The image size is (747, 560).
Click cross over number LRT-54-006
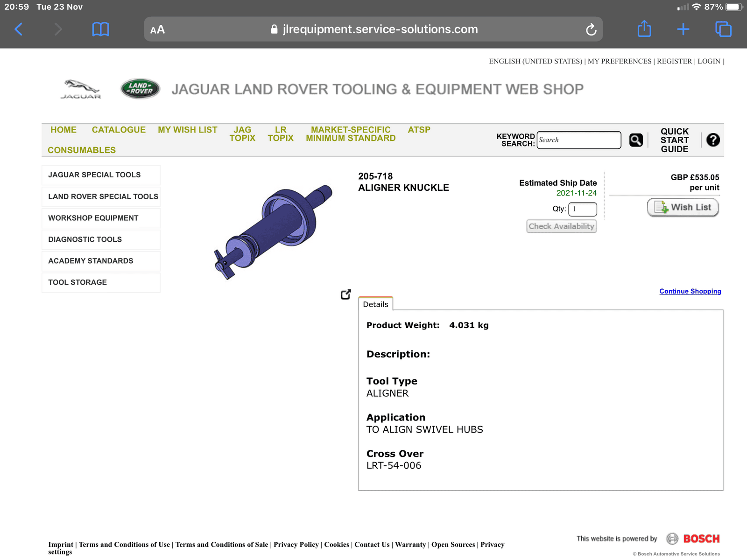coord(394,466)
